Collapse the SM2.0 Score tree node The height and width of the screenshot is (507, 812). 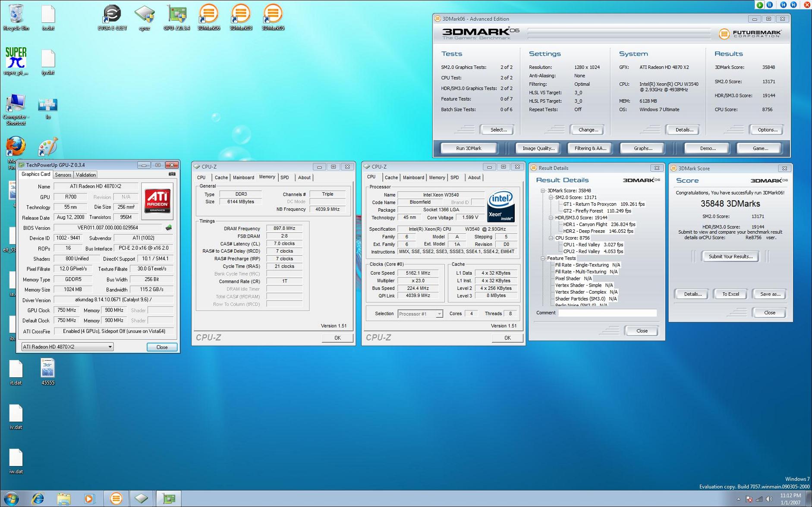coord(551,197)
